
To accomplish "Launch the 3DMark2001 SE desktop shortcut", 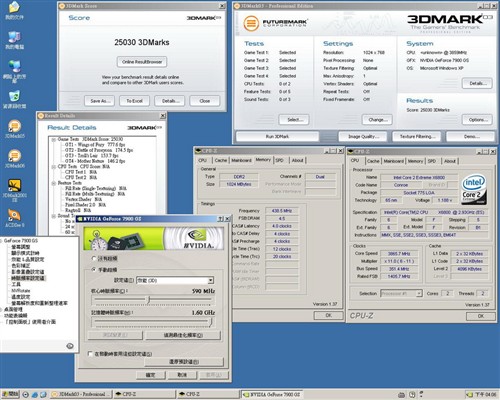I will (x=14, y=190).
